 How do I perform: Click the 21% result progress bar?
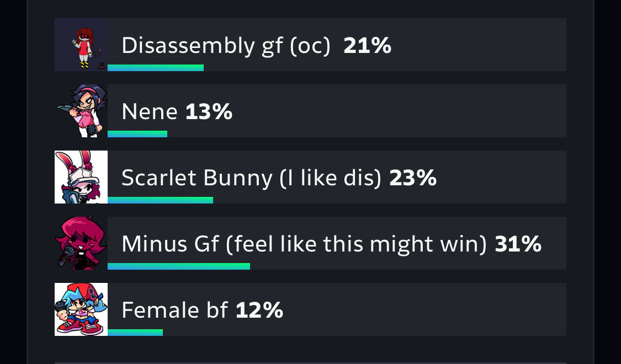click(156, 68)
